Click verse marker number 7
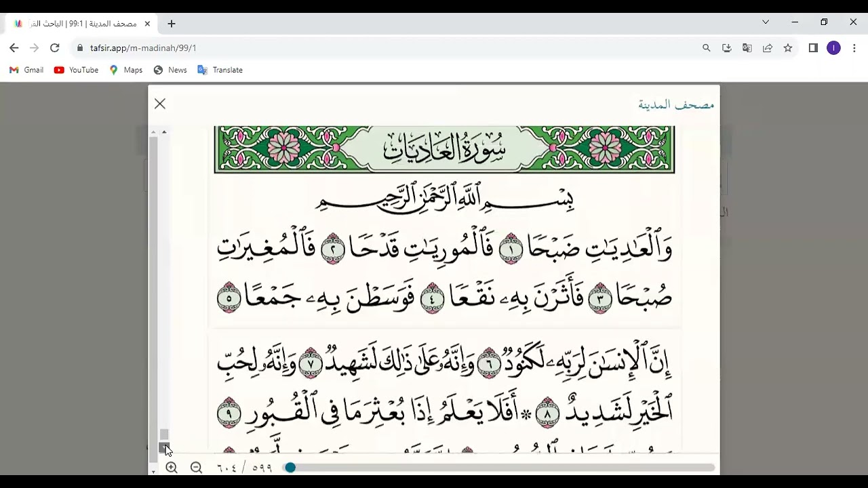 [x=311, y=364]
